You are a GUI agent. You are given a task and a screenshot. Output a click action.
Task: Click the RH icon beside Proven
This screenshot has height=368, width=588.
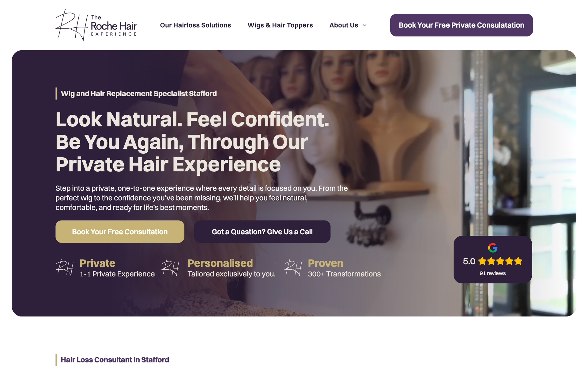[293, 268]
